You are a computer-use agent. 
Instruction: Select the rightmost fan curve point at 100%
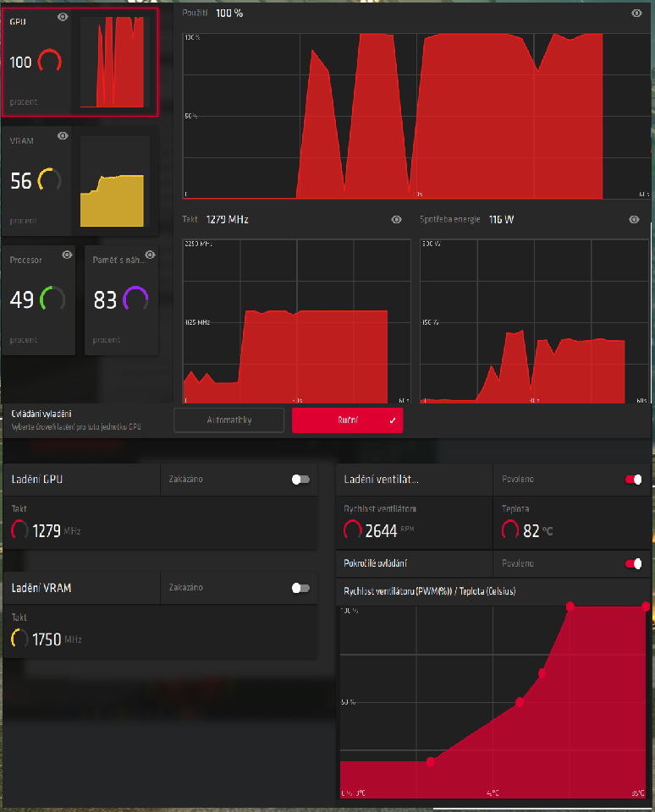coord(646,606)
